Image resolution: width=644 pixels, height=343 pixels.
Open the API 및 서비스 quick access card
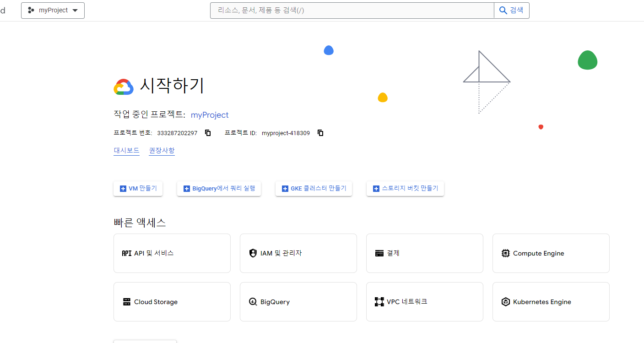[x=172, y=253]
